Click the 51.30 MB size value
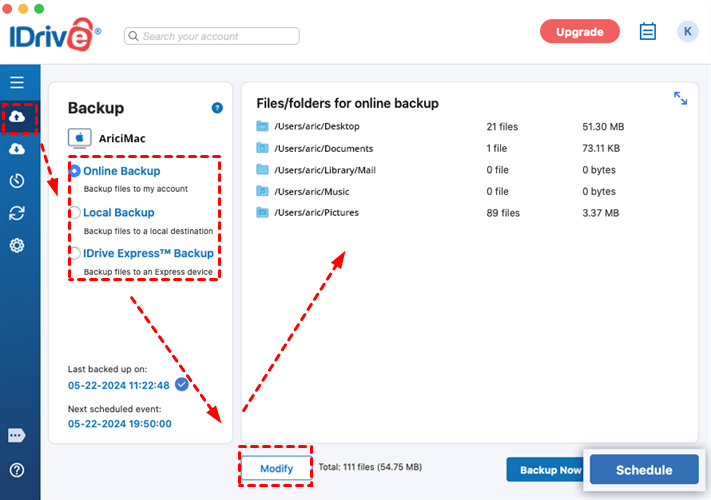 603,126
